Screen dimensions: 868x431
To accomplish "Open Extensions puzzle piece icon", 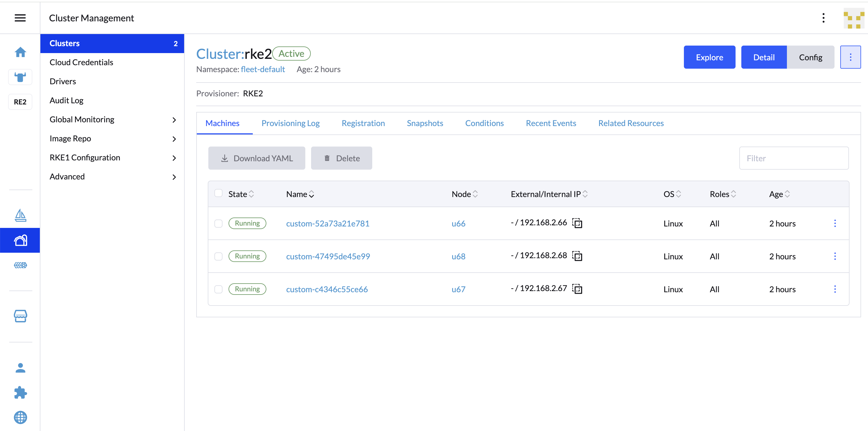I will [x=20, y=393].
